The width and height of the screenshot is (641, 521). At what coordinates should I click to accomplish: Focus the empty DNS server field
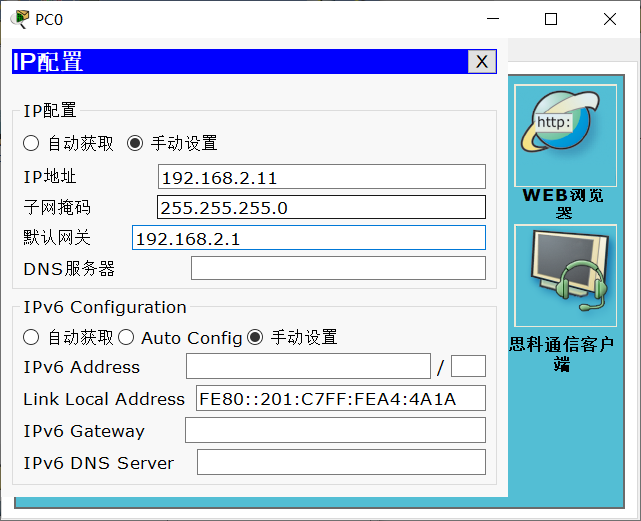click(x=338, y=268)
